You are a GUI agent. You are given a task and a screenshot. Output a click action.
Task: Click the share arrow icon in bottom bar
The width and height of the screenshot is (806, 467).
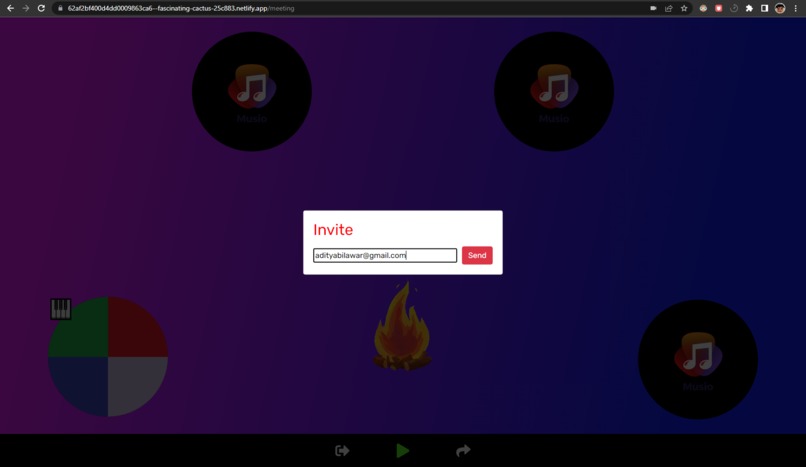click(x=463, y=451)
